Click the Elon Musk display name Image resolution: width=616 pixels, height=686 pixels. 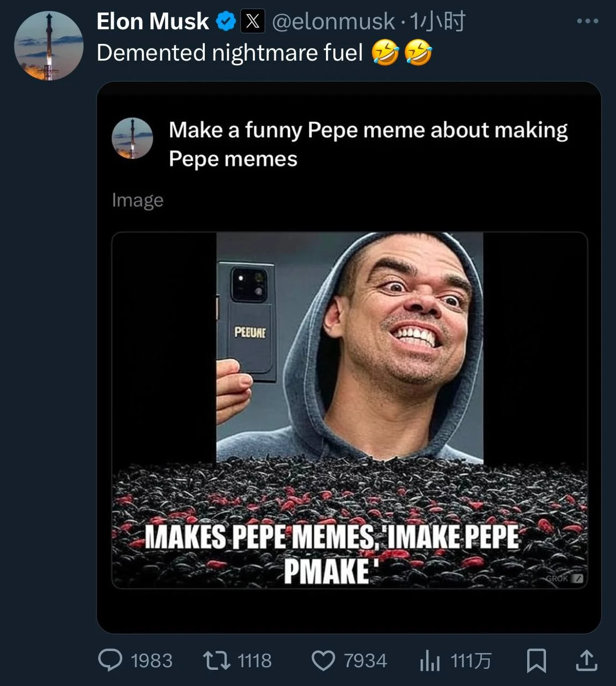tap(152, 21)
